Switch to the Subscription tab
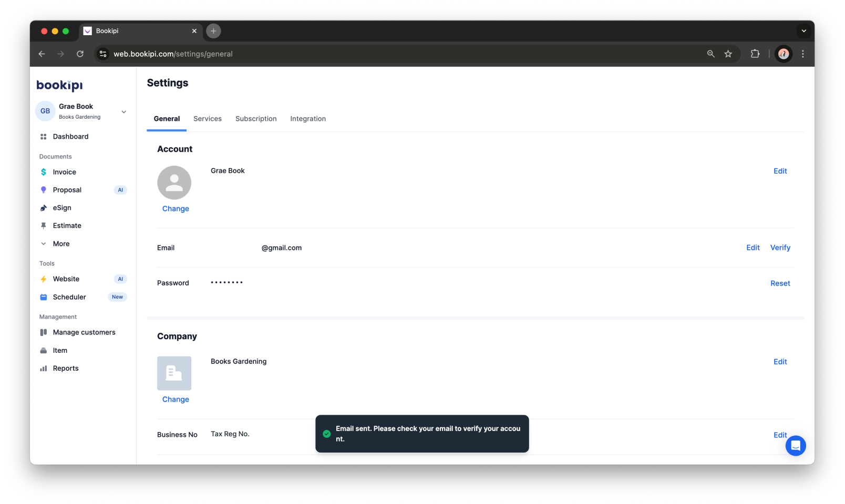The image size is (845, 504). pyautogui.click(x=256, y=119)
